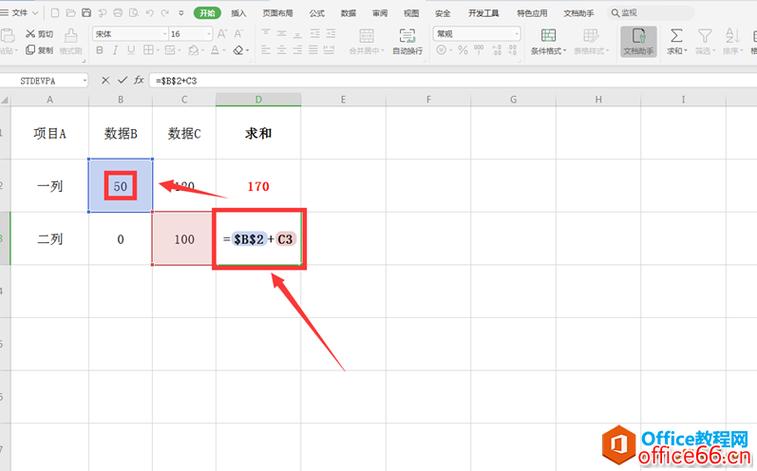
Task: Pick font color letter A
Action: (216, 50)
